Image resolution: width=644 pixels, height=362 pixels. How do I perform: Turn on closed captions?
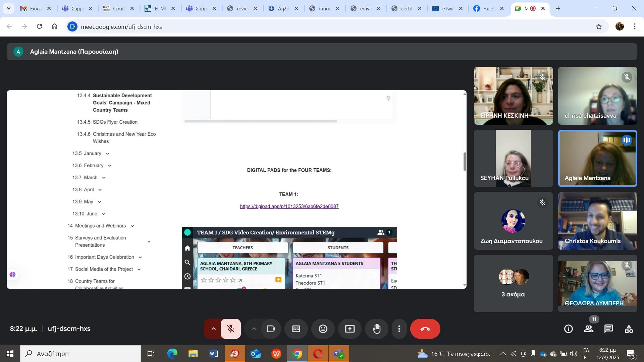tap(296, 329)
